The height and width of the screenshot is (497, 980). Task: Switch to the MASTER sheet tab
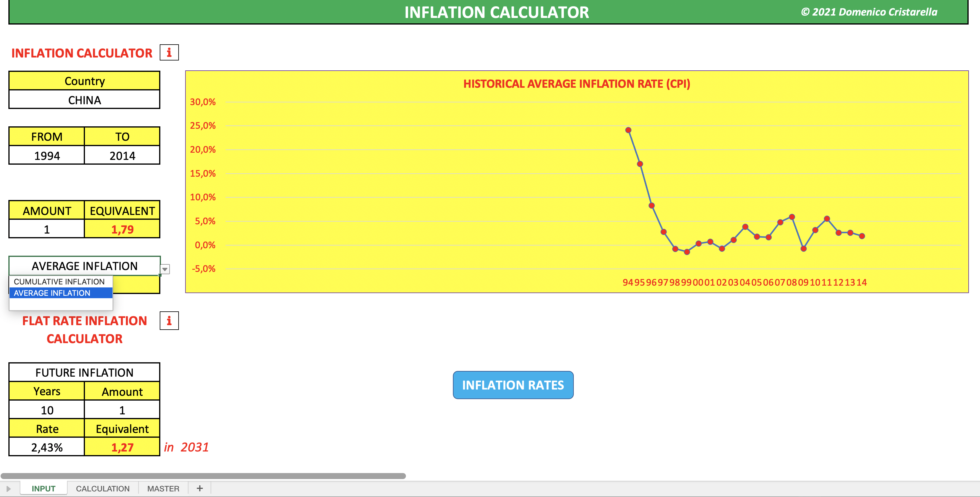tap(163, 489)
